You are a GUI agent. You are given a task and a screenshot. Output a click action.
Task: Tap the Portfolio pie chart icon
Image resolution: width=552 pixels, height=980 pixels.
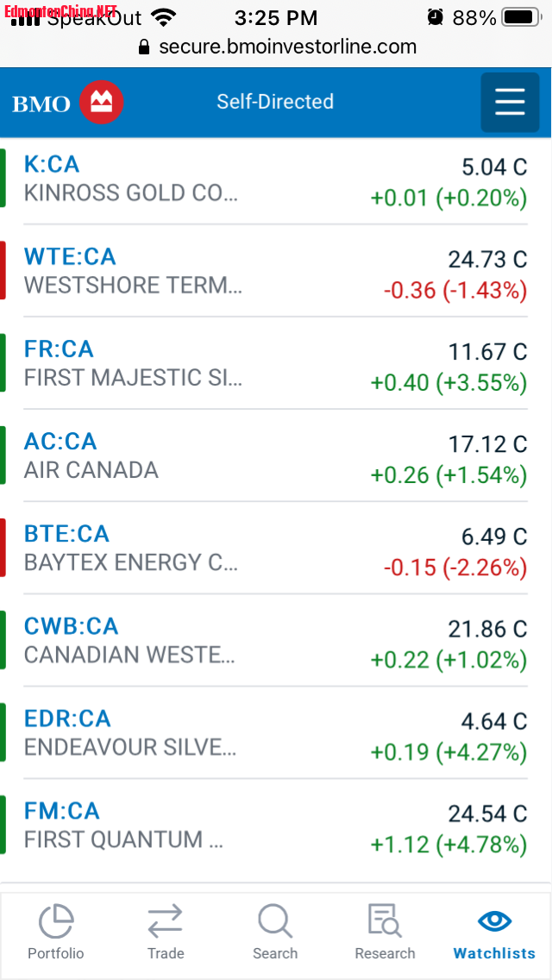click(x=56, y=921)
